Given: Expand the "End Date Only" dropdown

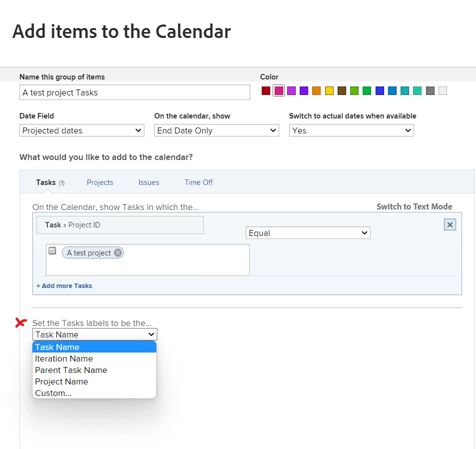Looking at the screenshot, I should [x=216, y=130].
